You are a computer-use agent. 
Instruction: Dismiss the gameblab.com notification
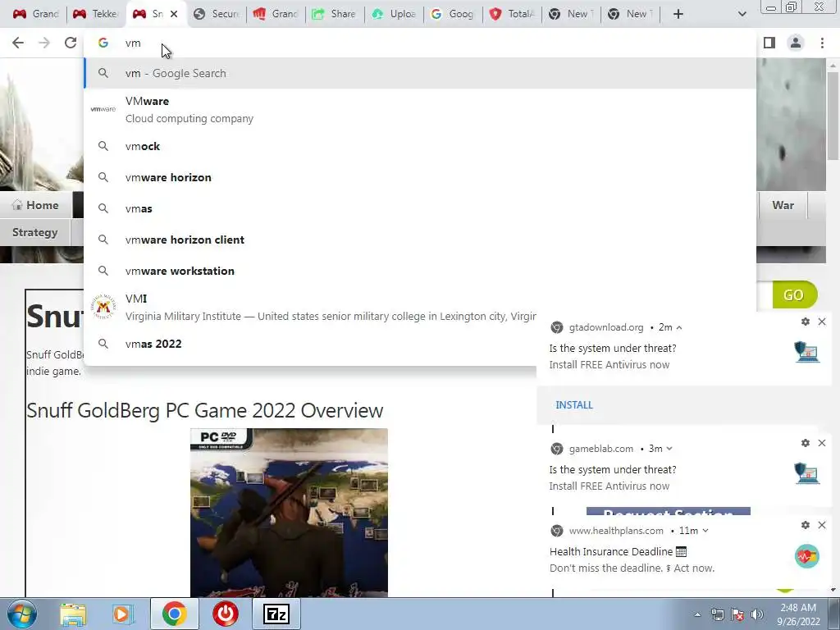(x=822, y=443)
